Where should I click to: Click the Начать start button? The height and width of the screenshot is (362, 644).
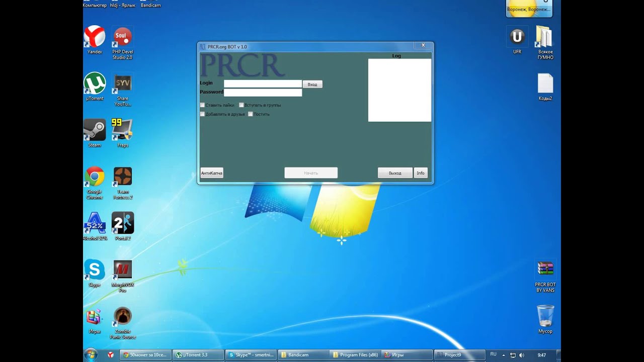(x=311, y=173)
